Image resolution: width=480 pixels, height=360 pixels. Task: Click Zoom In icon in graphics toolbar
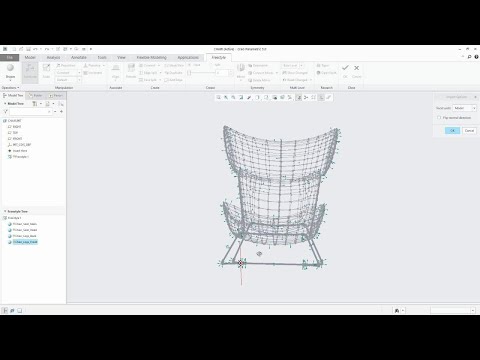tap(226, 97)
